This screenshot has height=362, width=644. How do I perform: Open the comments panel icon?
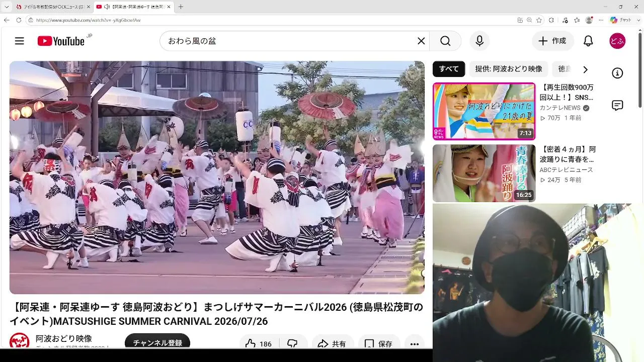[617, 105]
